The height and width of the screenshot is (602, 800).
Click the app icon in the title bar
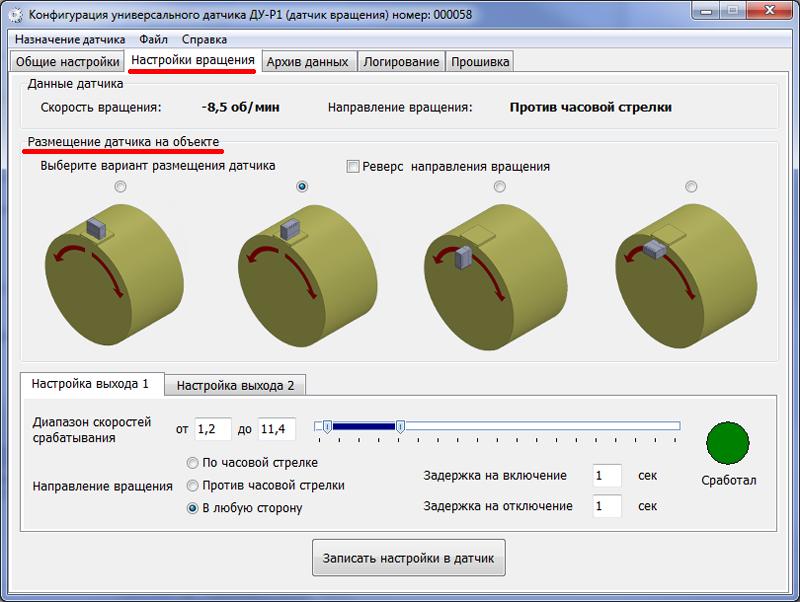pos(15,15)
